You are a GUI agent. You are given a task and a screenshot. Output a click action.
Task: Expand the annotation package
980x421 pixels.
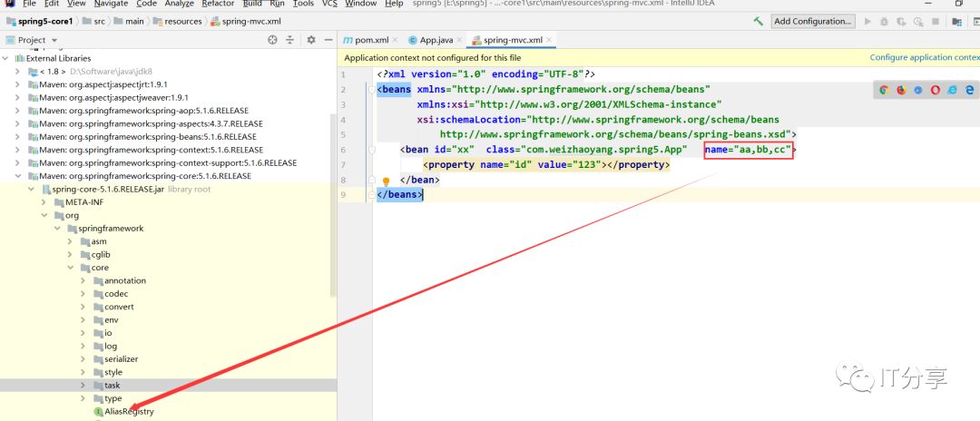point(83,281)
